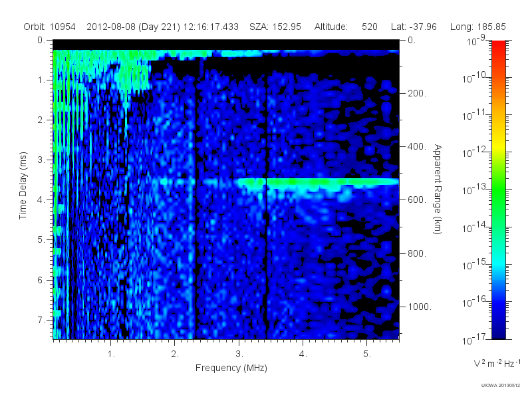532x399 pixels.
Task: Click the 'UIOWA 20130512' credit text
Action: point(501,386)
